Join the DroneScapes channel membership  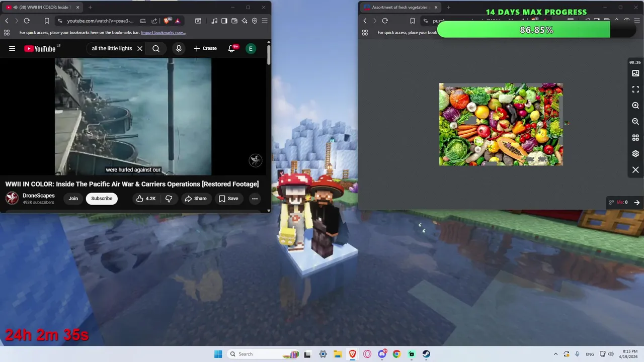pos(73,199)
